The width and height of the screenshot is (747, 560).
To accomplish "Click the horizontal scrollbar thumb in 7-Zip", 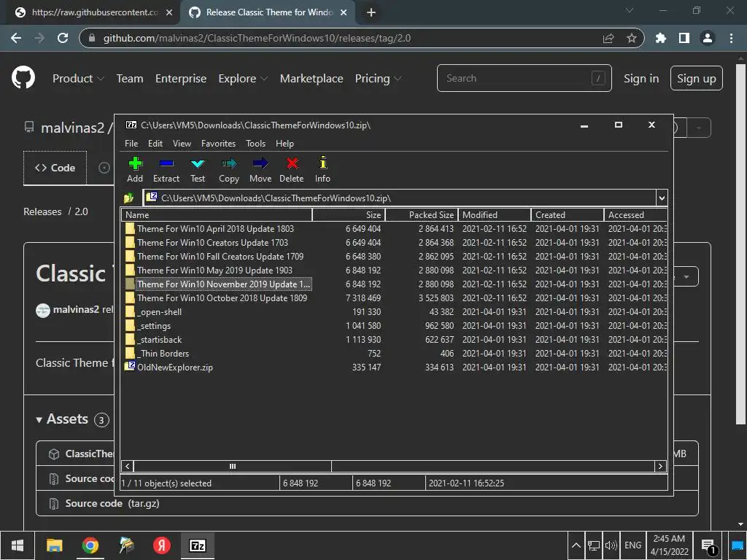I will click(233, 466).
